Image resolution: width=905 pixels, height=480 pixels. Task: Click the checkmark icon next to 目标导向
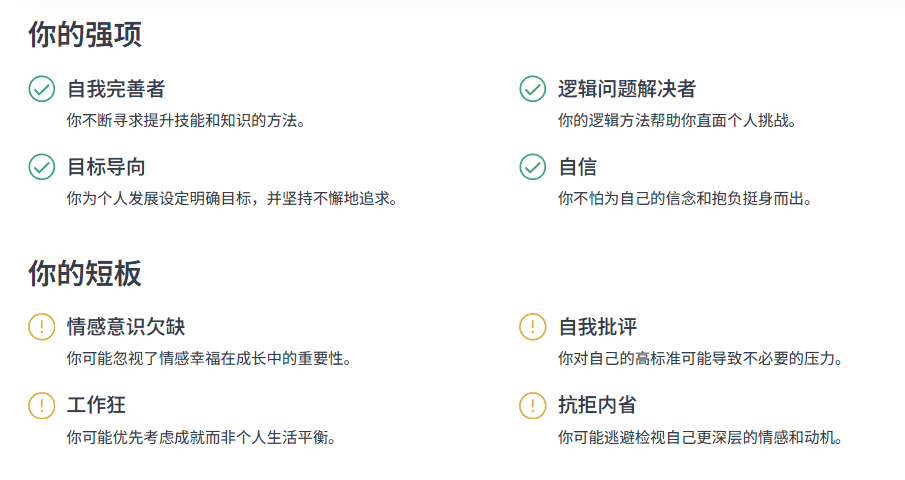(x=41, y=167)
